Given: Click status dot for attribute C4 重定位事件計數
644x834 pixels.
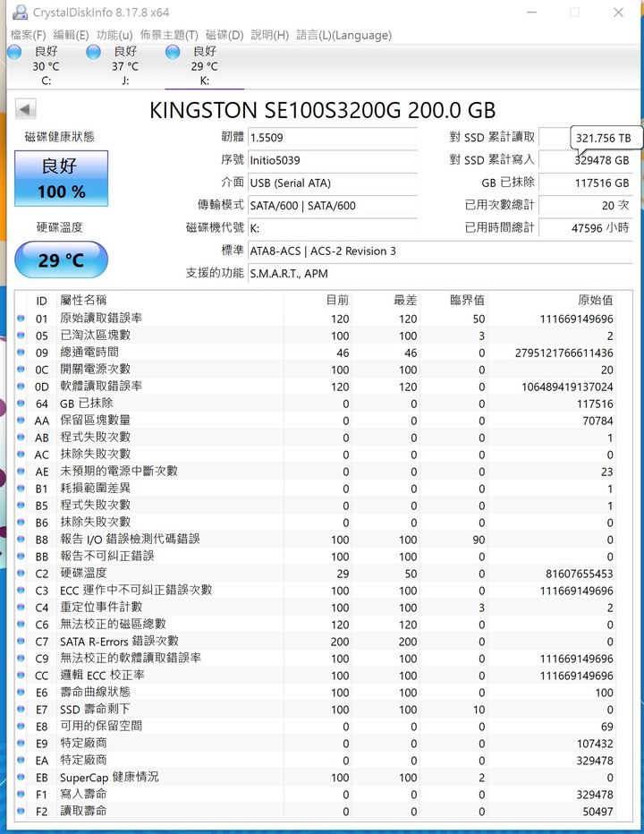Looking at the screenshot, I should pyautogui.click(x=21, y=607).
